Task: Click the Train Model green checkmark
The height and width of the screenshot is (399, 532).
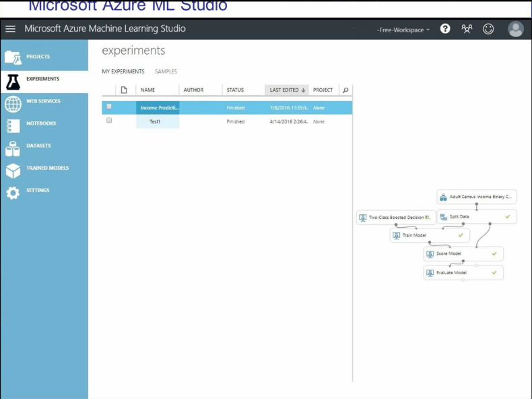Action: (461, 235)
